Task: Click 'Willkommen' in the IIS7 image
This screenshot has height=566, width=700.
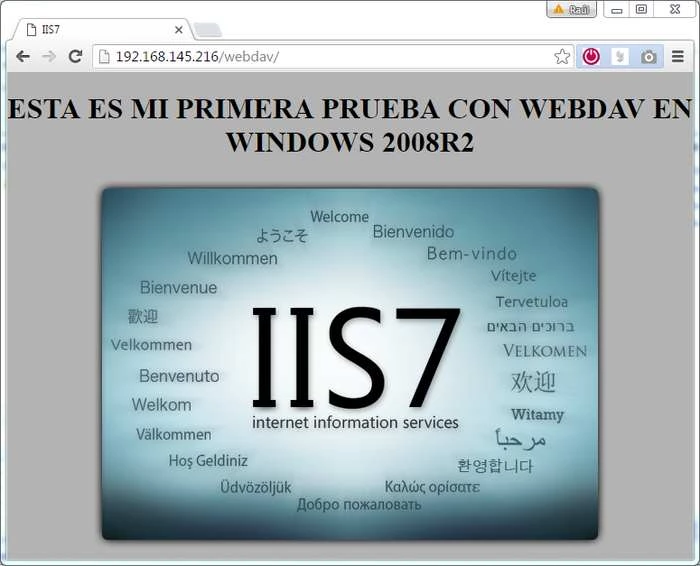Action: coord(232,258)
